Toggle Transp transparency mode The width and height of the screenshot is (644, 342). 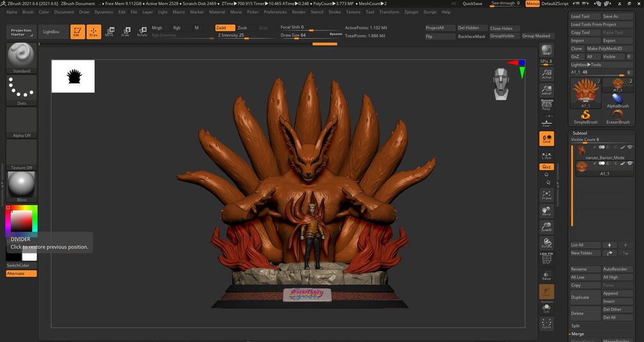[x=546, y=276]
